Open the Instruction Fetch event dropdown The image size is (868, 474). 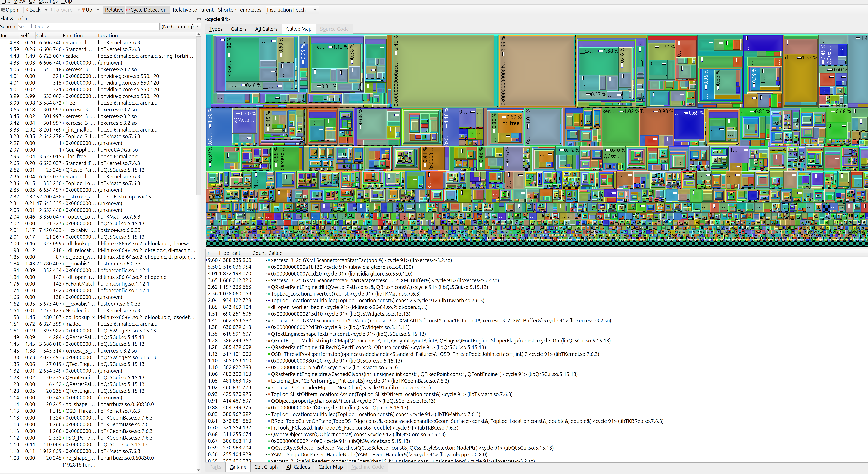click(x=292, y=10)
